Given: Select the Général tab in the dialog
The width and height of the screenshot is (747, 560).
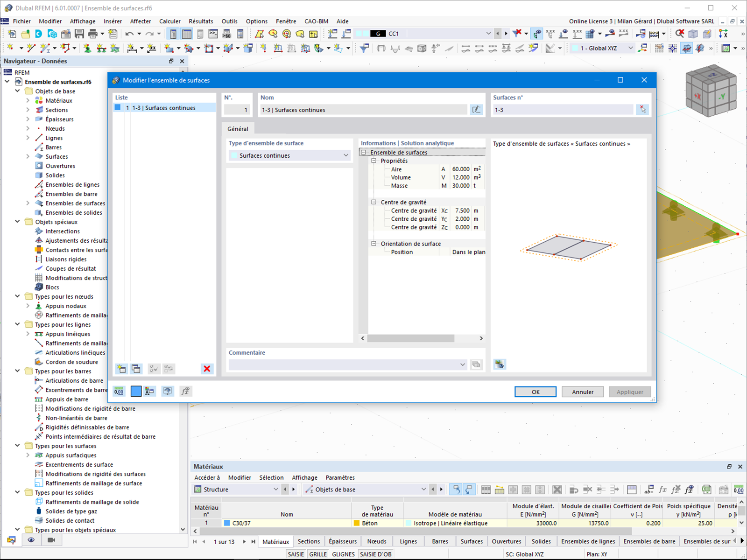Looking at the screenshot, I should [x=238, y=129].
